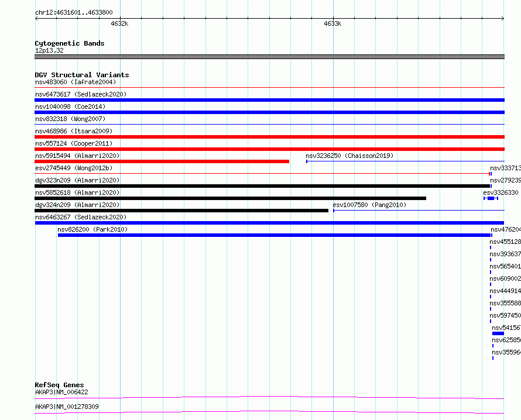This screenshot has width=521, height=420.
Task: Click the 12p13.32 band label
Action: click(x=49, y=50)
